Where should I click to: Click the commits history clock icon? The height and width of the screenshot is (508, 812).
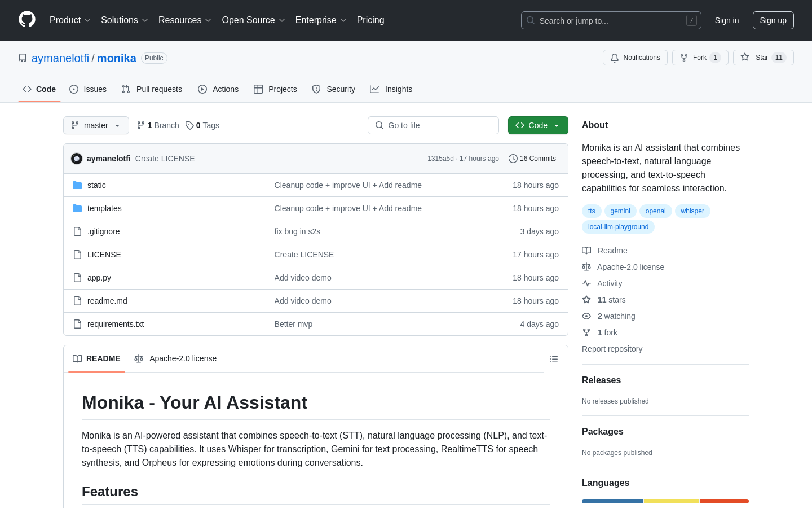coord(513,159)
